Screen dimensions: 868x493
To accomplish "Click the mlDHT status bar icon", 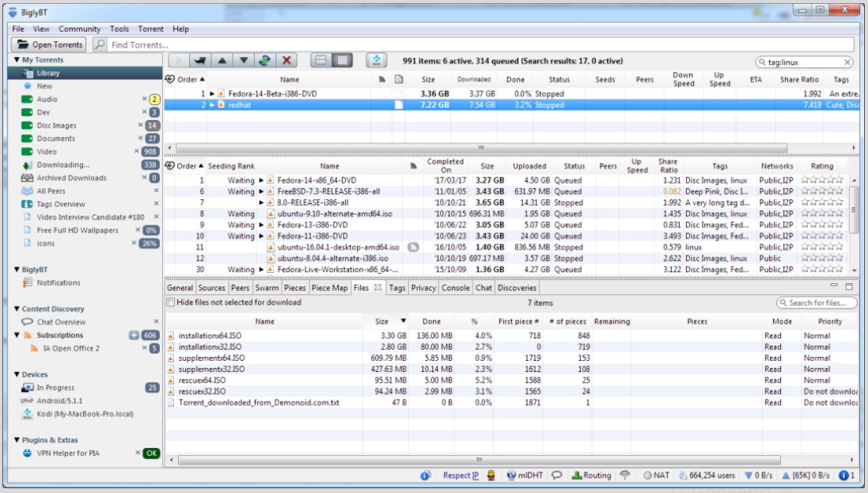I will 525,476.
